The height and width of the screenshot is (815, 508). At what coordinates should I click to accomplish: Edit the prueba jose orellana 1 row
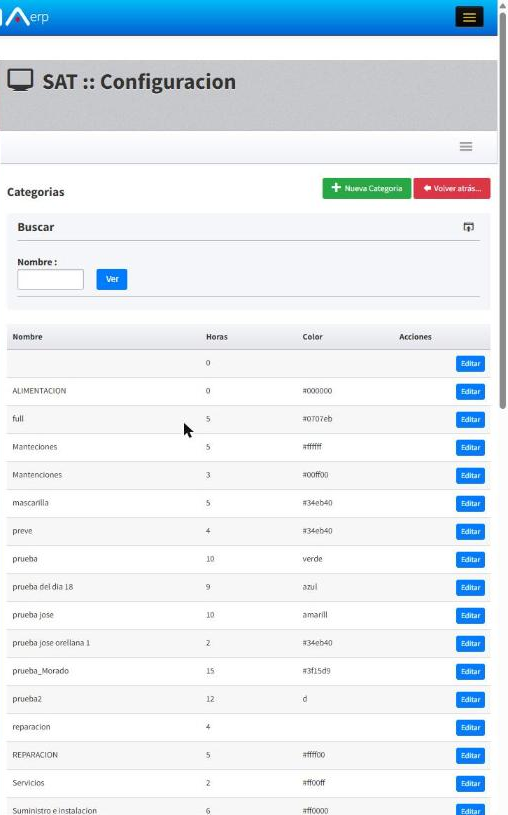[x=470, y=643]
